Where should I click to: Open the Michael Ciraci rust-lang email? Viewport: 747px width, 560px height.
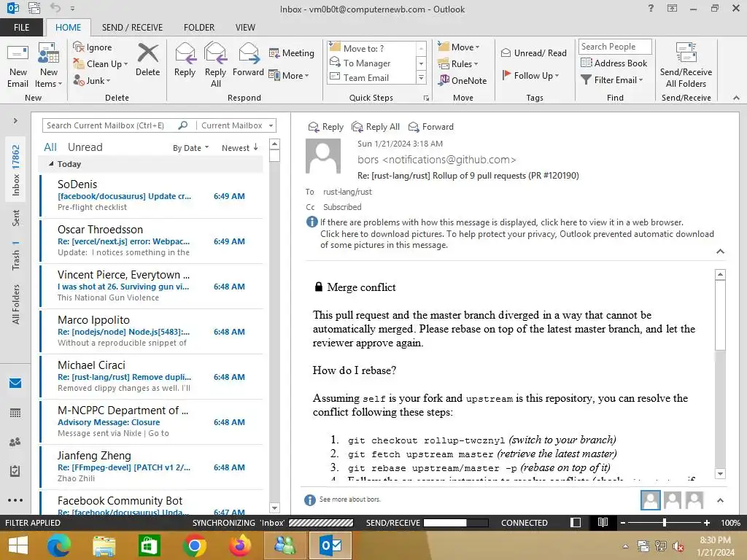[152, 377]
